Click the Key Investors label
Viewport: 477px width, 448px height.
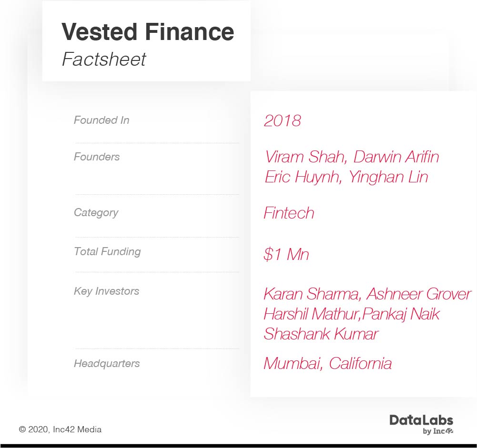pos(106,291)
